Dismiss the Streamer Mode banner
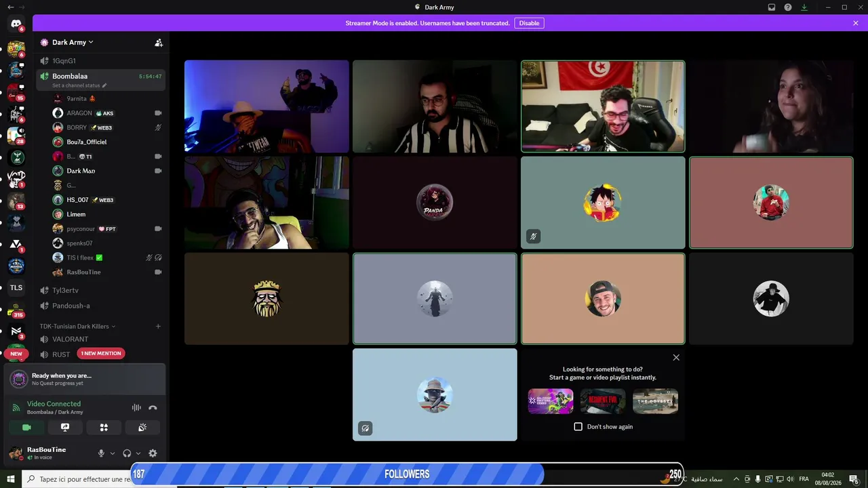Screen dimensions: 868x488 pyautogui.click(x=856, y=23)
